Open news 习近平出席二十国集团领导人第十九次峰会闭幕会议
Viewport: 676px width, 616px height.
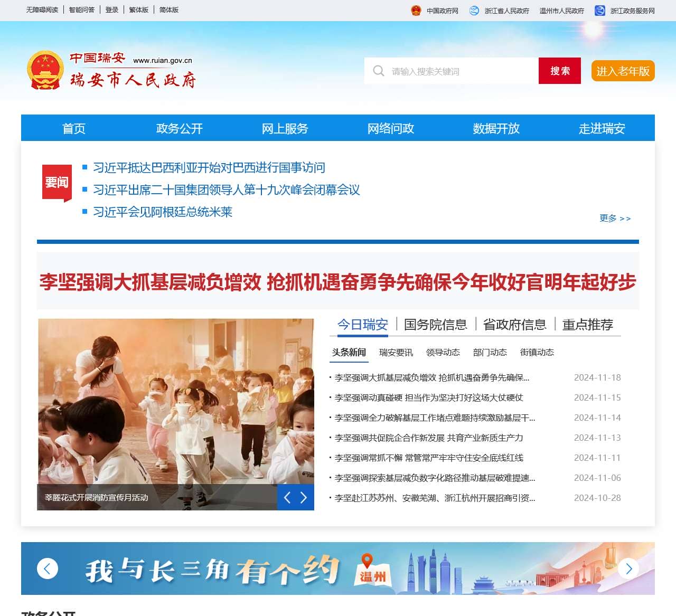227,190
